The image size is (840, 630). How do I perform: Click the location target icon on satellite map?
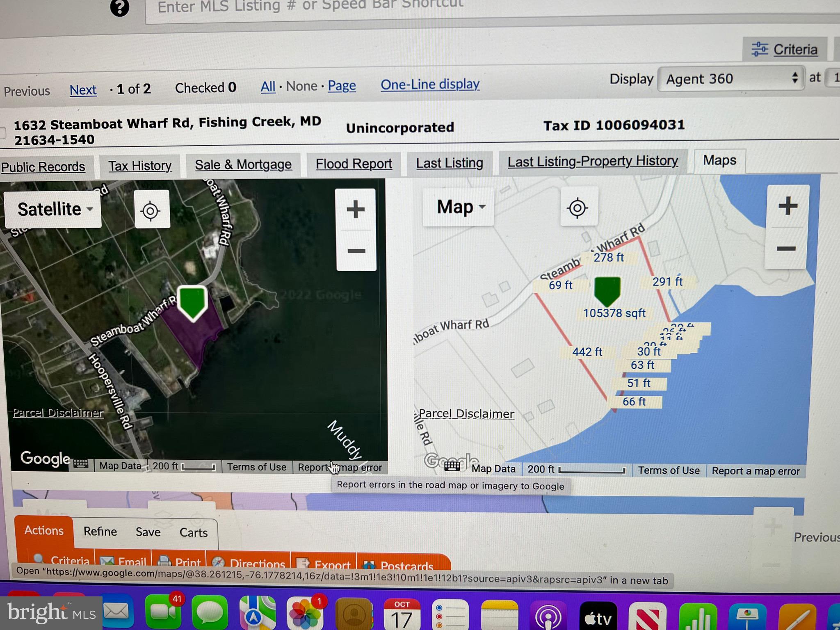pos(152,210)
